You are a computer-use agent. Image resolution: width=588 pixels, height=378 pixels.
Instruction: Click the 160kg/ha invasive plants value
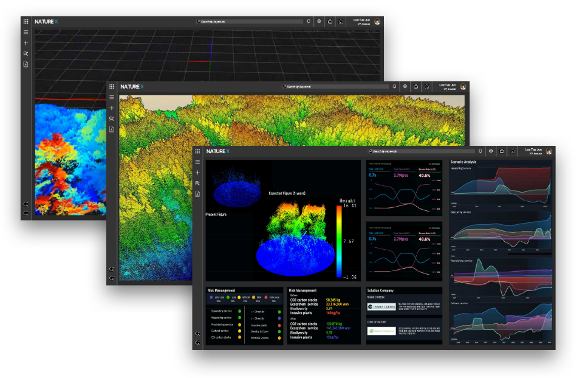tap(333, 313)
